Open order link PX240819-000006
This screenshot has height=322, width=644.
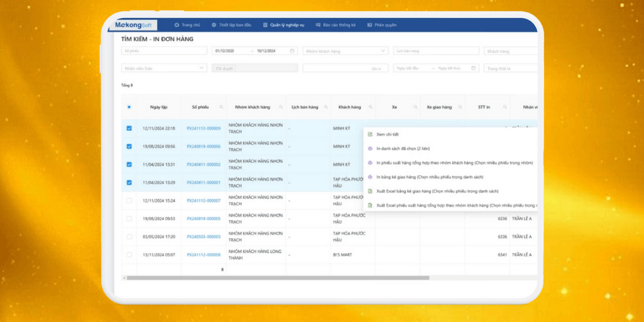(x=204, y=146)
